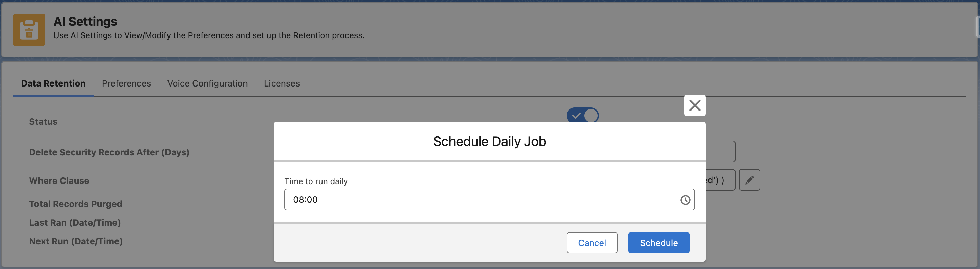Focus the Time to run daily input
Image resolution: width=980 pixels, height=269 pixels.
479,199
